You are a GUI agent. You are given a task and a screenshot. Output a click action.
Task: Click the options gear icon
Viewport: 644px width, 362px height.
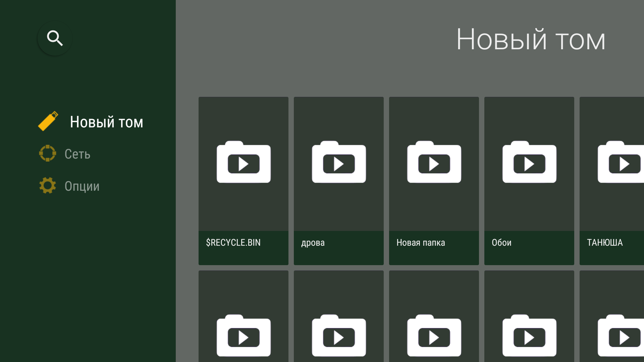48,185
